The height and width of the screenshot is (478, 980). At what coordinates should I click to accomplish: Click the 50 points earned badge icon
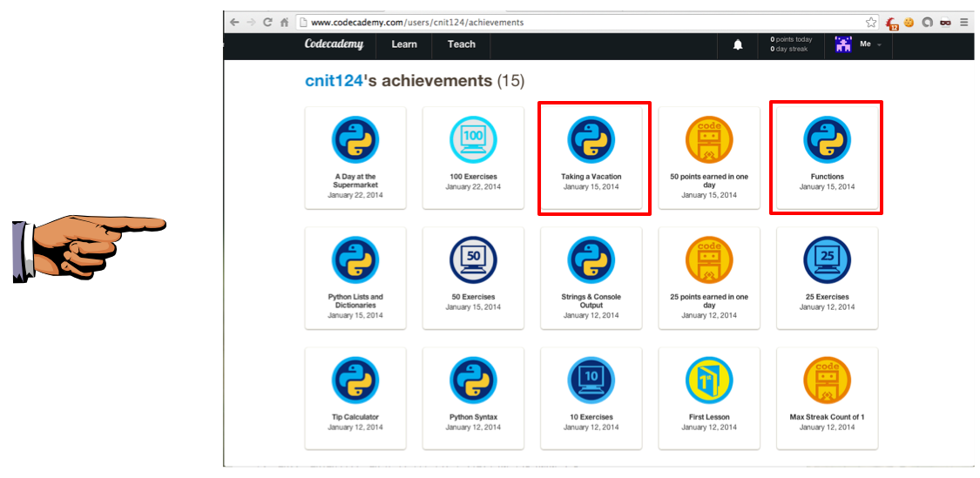pos(709,140)
